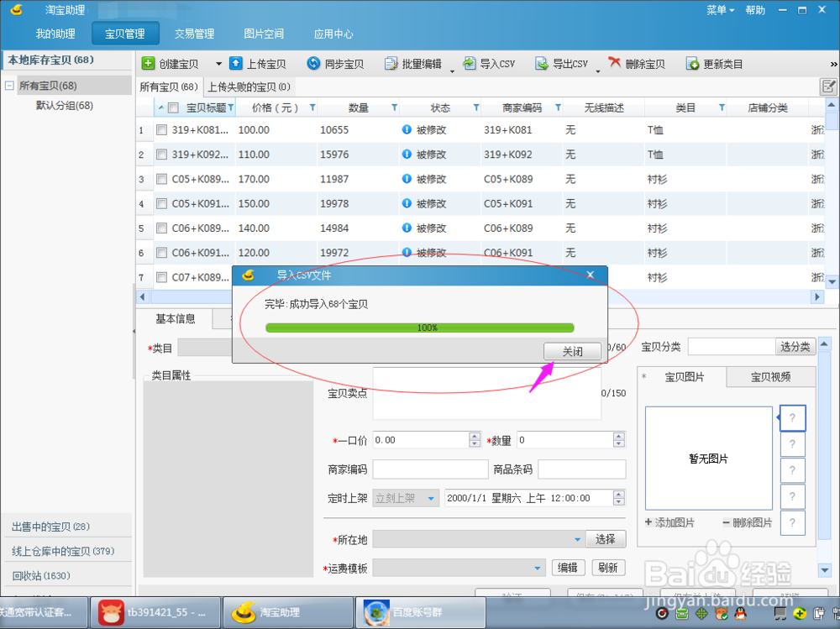
Task: Click the 100% import progress bar
Action: pos(419,328)
